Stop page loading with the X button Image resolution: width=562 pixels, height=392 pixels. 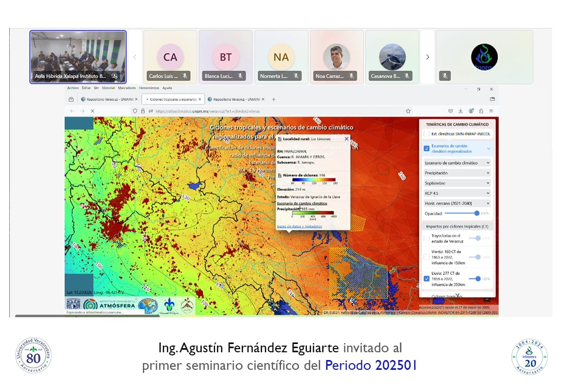pos(92,111)
